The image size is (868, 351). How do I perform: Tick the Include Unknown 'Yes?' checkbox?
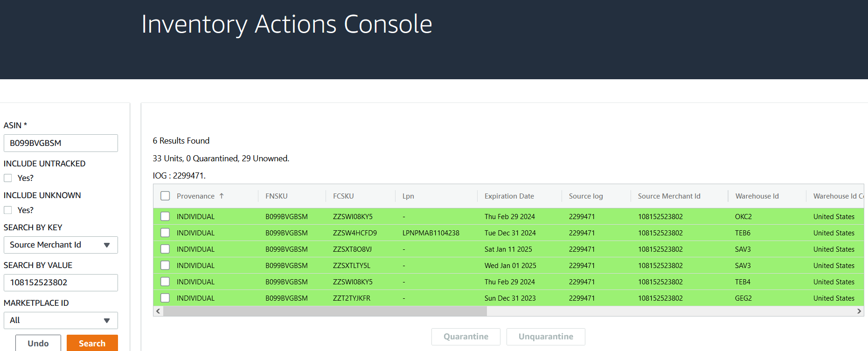(8, 210)
